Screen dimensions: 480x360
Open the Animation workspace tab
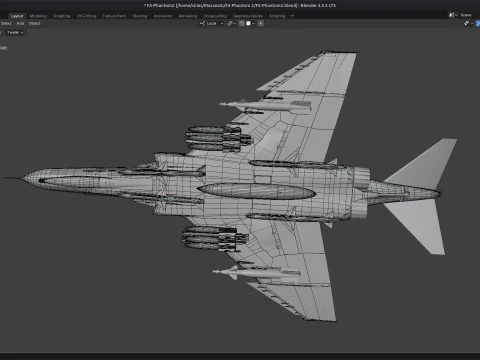[163, 16]
